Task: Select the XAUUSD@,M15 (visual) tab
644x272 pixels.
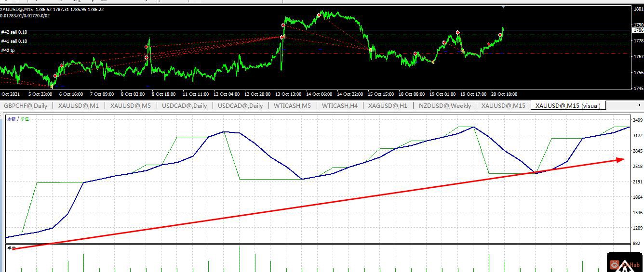Action: coord(568,105)
